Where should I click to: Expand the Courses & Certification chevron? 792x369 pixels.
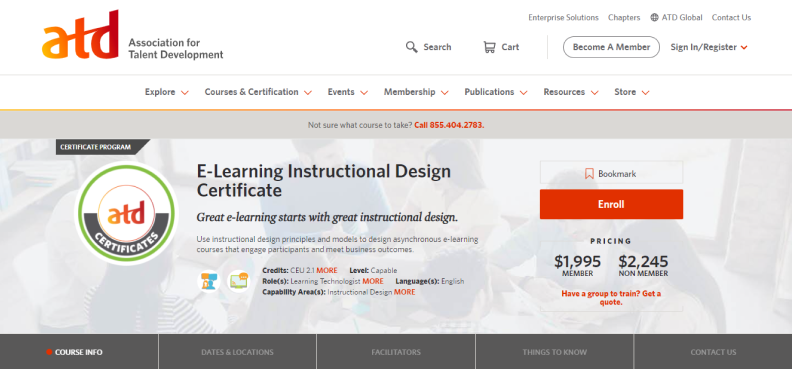click(x=308, y=93)
